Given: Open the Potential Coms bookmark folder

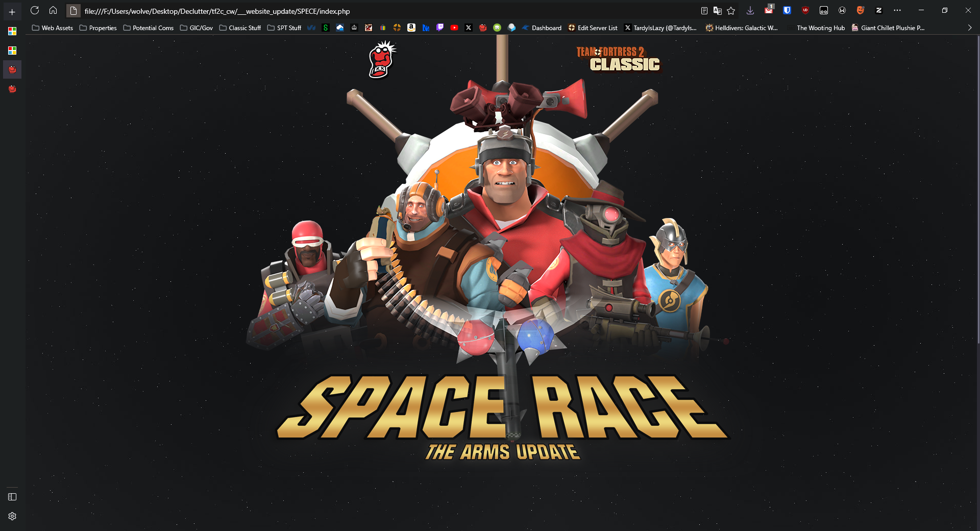Looking at the screenshot, I should (x=149, y=28).
